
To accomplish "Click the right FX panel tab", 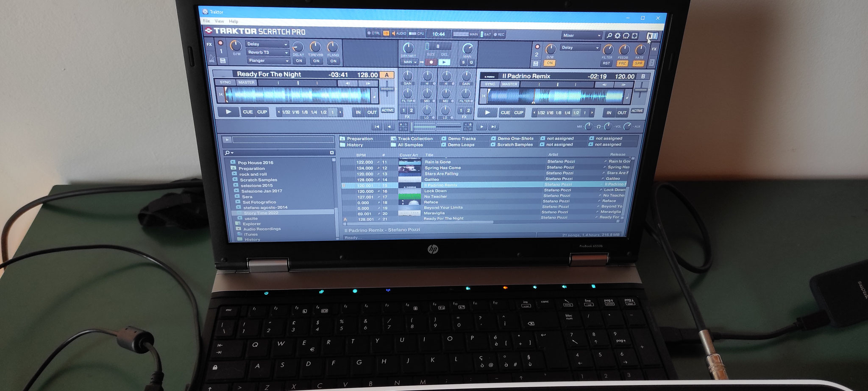I will click(x=654, y=49).
